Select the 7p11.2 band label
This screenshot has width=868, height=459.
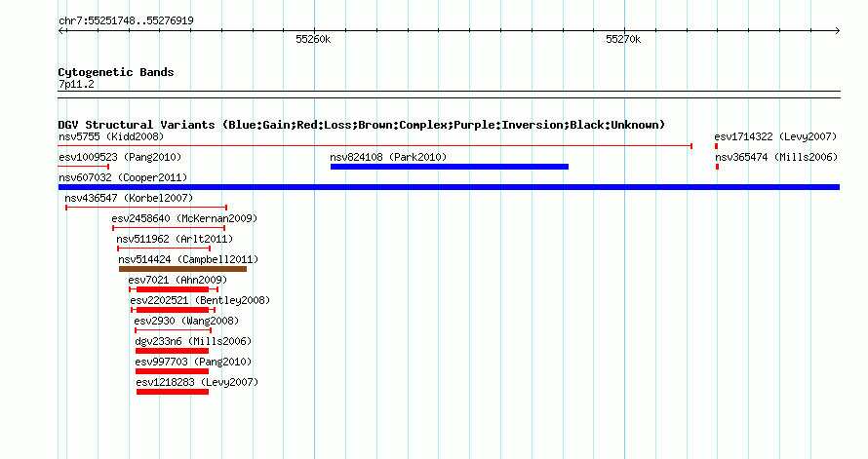coord(76,84)
